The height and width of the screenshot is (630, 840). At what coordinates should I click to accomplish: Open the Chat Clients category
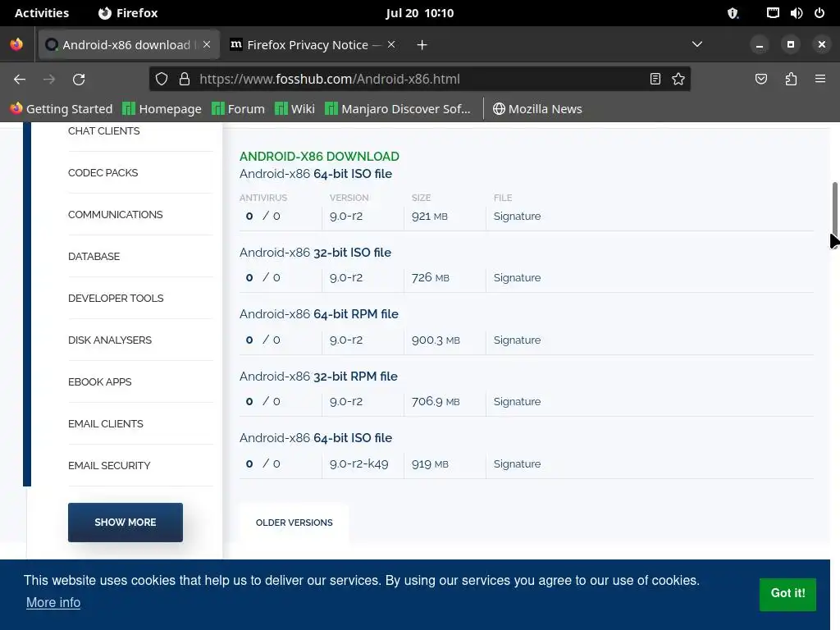pos(104,131)
